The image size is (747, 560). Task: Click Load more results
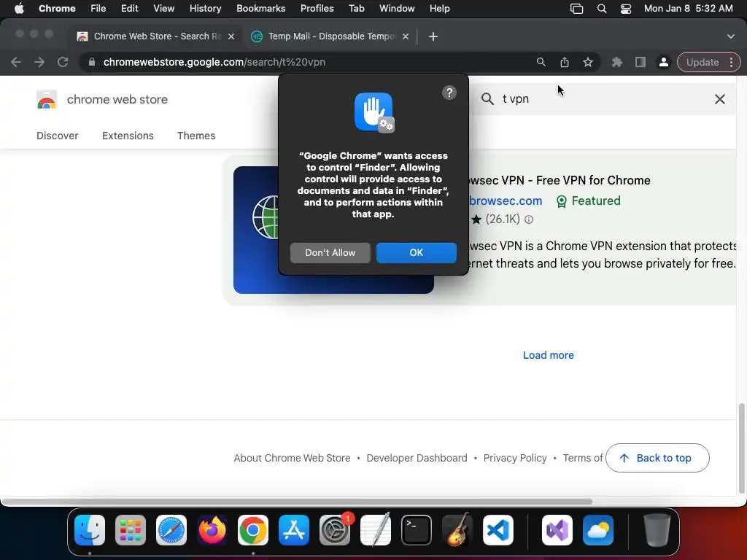click(x=549, y=355)
